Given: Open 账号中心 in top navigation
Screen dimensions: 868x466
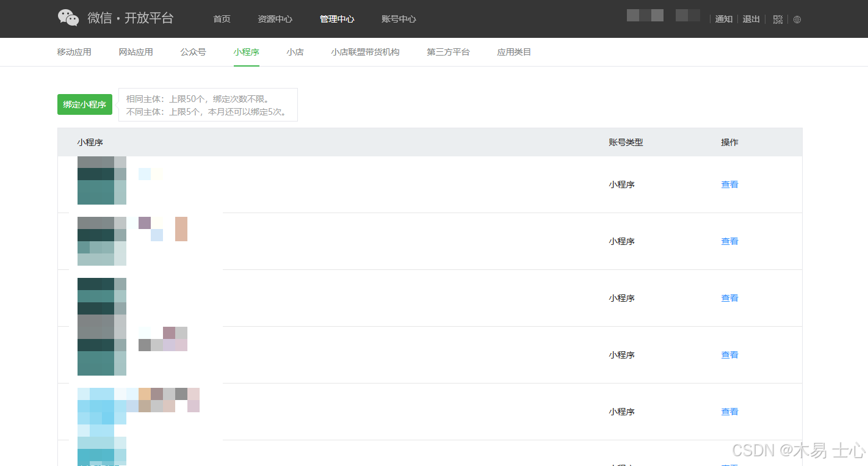Looking at the screenshot, I should [399, 19].
